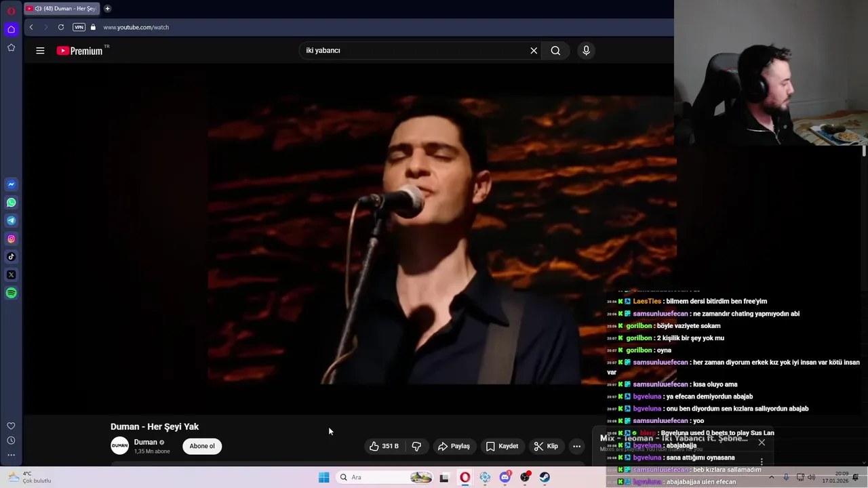Save the video with Kaydet
Image resolution: width=868 pixels, height=488 pixels.
click(x=502, y=446)
